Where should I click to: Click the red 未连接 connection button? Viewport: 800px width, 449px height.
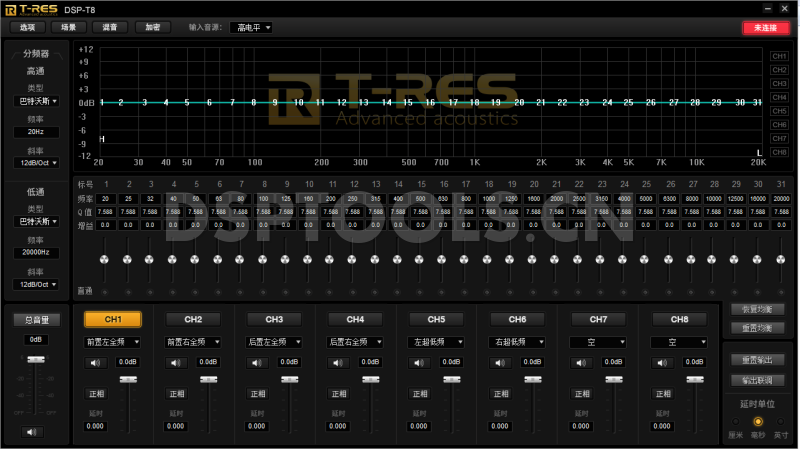[765, 28]
